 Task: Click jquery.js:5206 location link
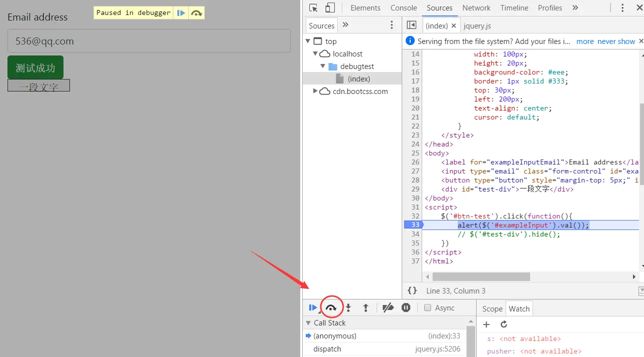coord(438,349)
